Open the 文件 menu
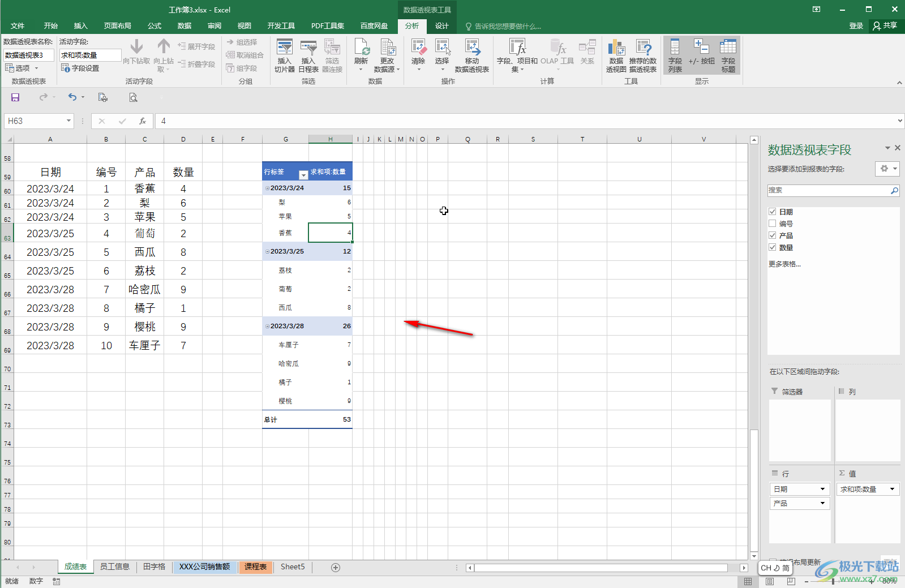Image resolution: width=905 pixels, height=588 pixels. (x=18, y=26)
